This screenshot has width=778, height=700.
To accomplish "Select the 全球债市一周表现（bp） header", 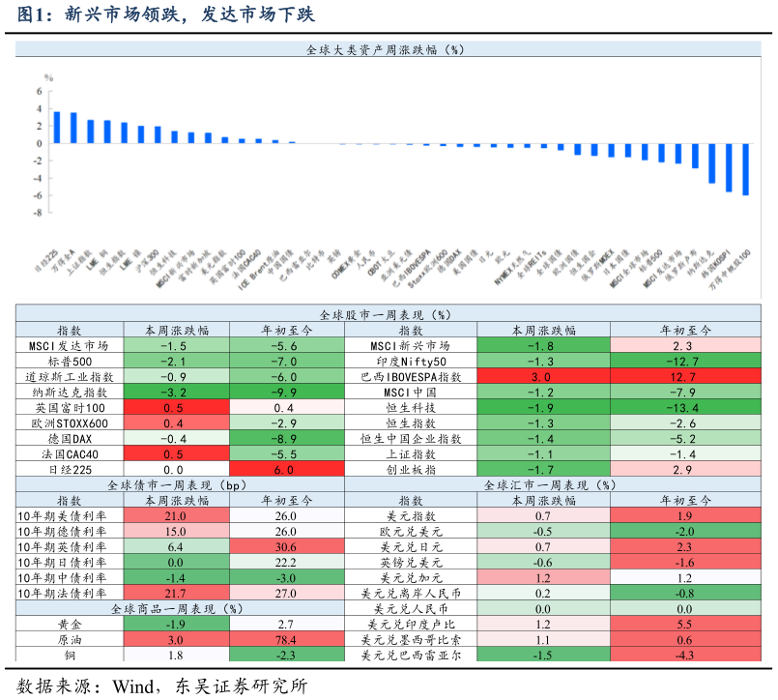I will pos(180,484).
